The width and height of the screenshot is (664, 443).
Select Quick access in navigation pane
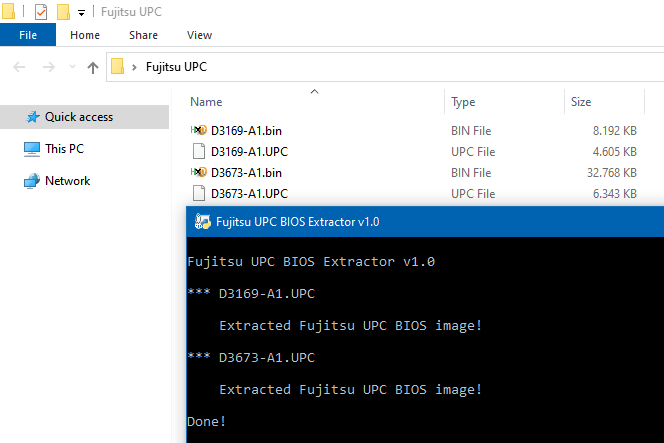click(85, 117)
